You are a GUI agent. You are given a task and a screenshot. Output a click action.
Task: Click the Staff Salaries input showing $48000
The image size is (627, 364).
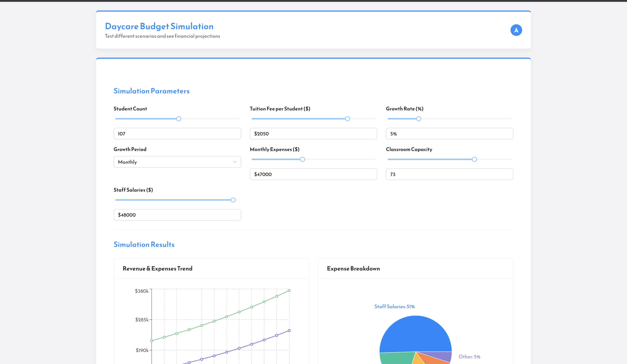pos(177,215)
